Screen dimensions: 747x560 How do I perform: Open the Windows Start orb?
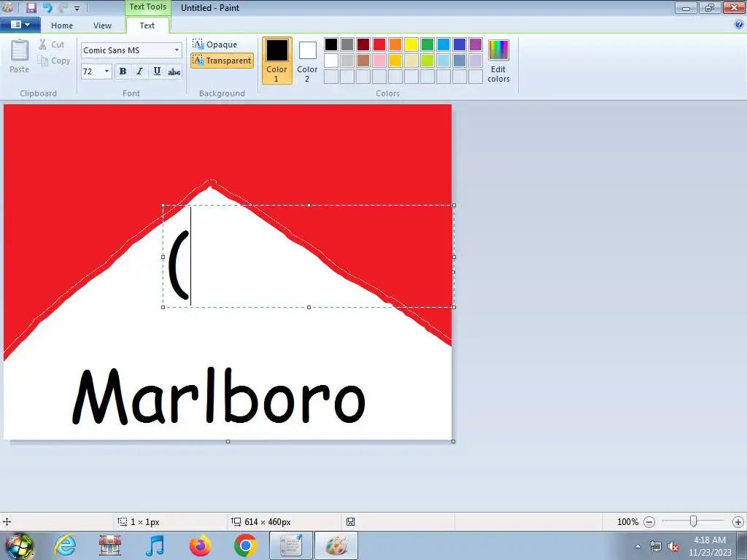[x=19, y=545]
